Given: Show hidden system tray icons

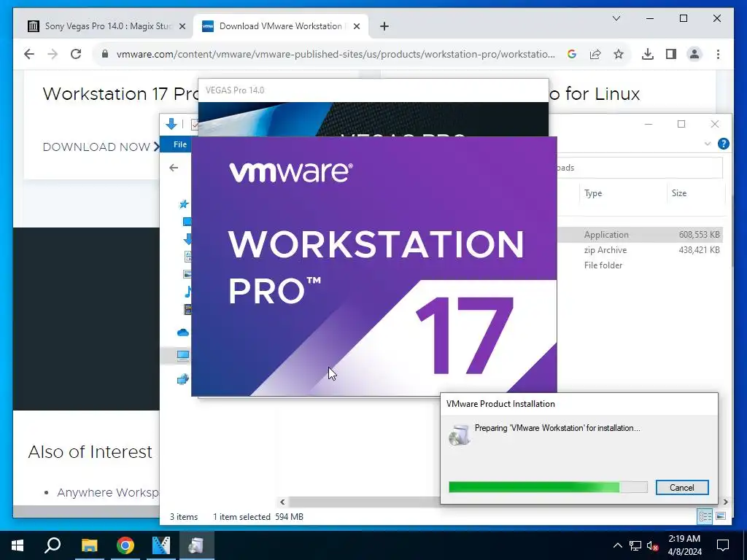Looking at the screenshot, I should click(617, 545).
